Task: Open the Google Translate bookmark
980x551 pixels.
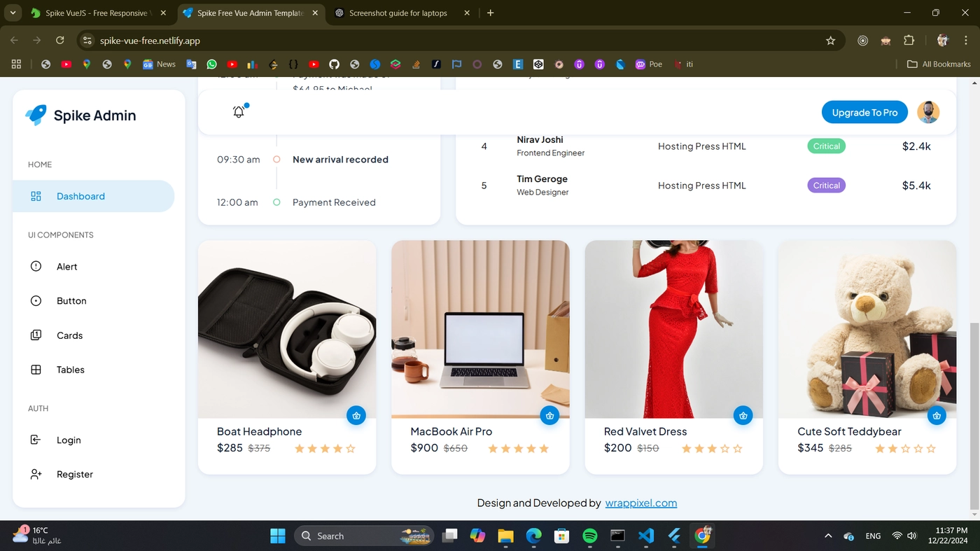Action: [191, 64]
